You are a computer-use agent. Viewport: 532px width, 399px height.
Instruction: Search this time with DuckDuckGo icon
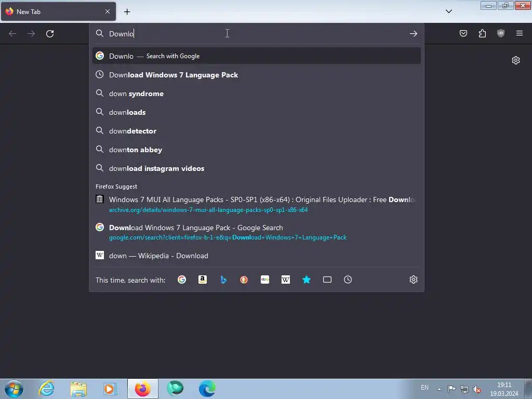(244, 280)
